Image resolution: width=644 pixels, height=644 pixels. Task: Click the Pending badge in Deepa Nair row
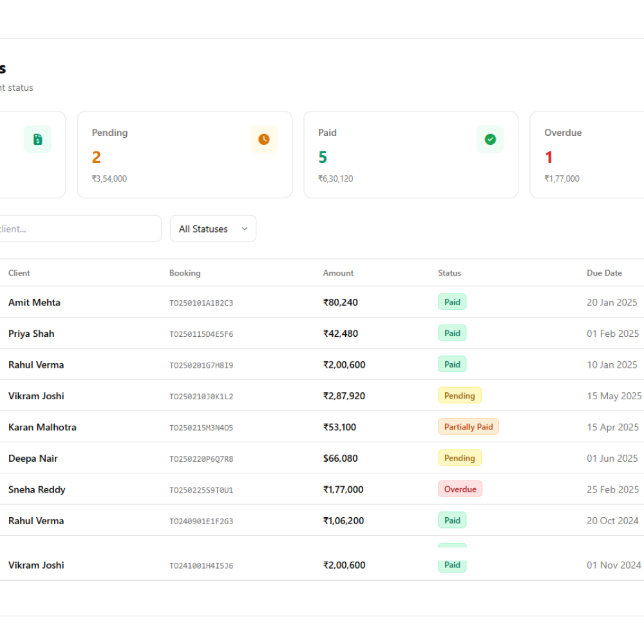(x=460, y=458)
